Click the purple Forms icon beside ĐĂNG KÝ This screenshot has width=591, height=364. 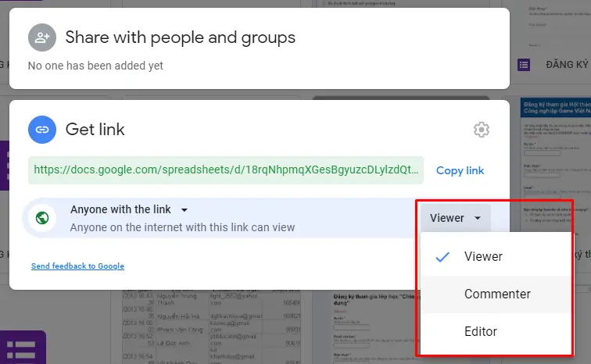(525, 65)
